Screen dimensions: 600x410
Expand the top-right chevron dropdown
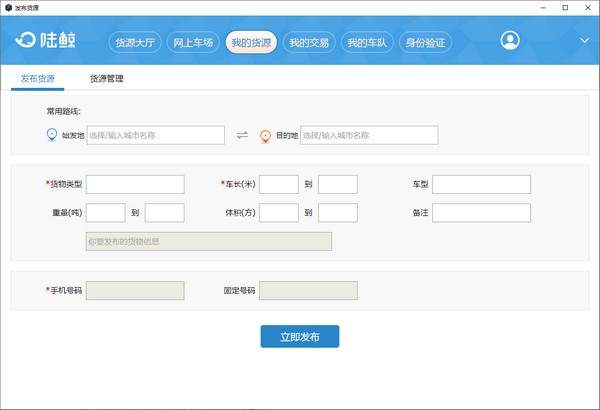click(585, 41)
